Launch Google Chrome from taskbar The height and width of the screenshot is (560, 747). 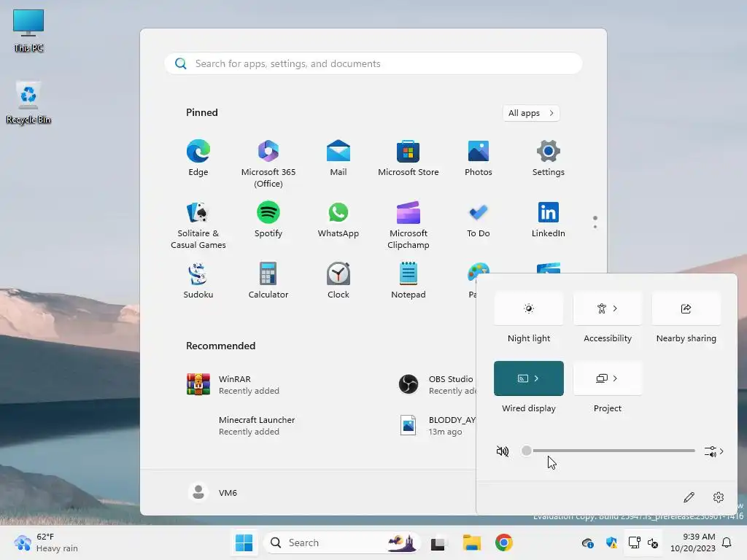click(503, 542)
